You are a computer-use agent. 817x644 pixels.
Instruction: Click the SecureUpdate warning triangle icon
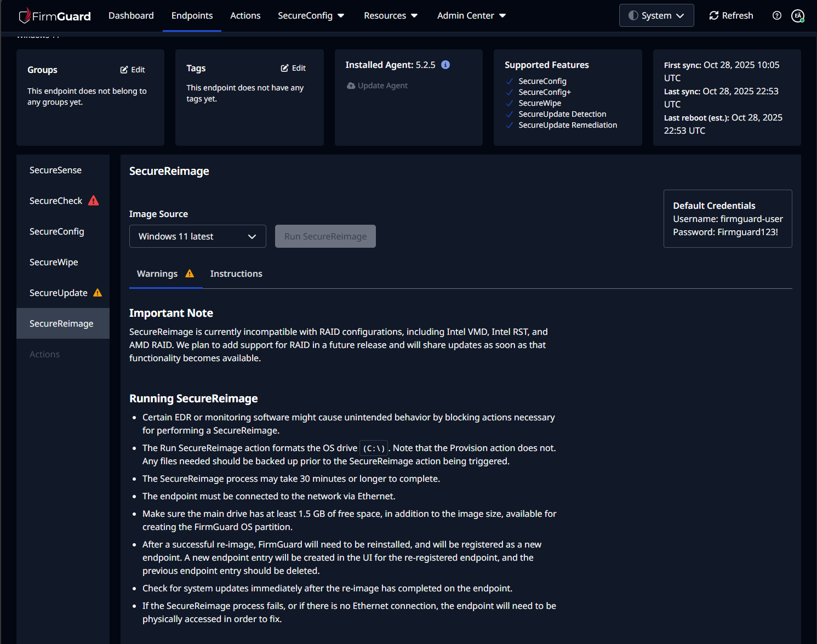tap(98, 293)
